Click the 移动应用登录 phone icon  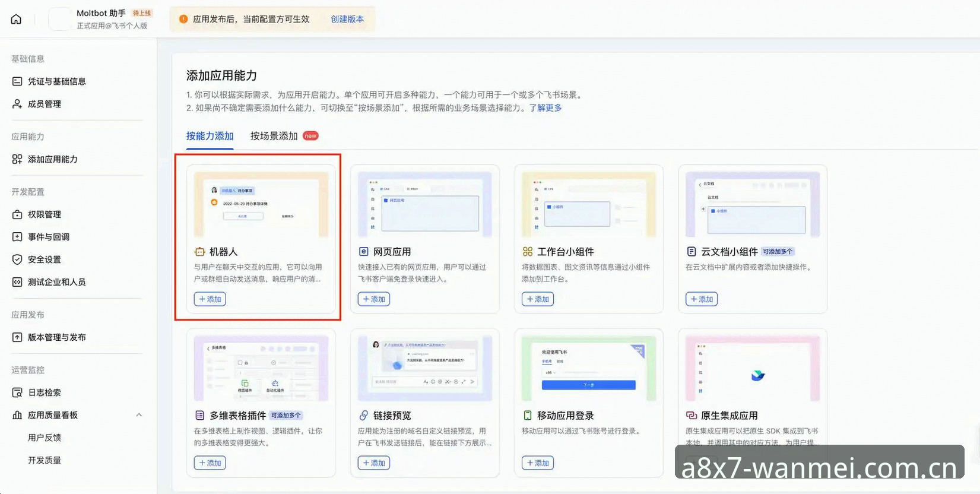pos(527,416)
